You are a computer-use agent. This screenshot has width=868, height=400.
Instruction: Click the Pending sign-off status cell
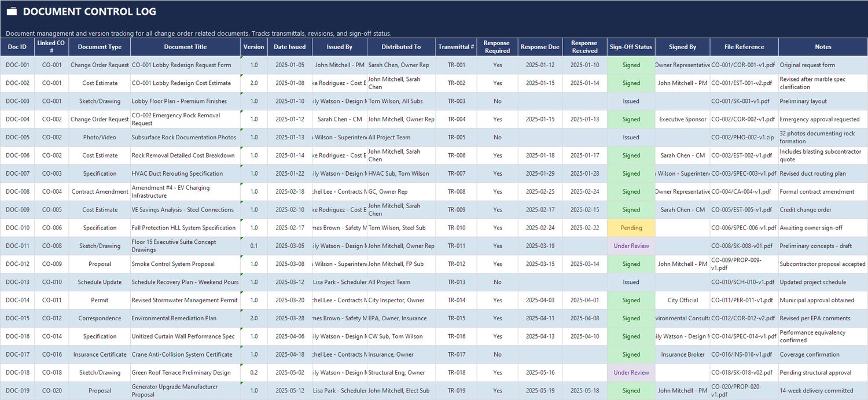631,228
